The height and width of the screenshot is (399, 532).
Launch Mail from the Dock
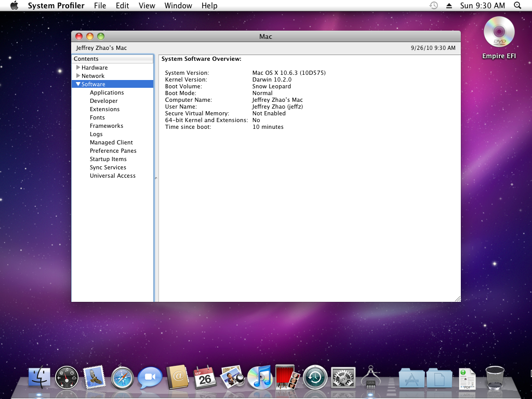pos(94,377)
